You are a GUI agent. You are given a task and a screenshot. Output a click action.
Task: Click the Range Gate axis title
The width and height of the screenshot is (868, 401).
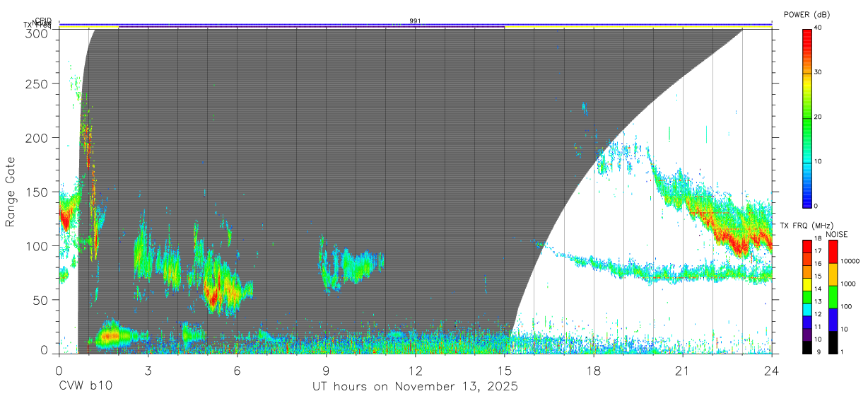[11, 192]
